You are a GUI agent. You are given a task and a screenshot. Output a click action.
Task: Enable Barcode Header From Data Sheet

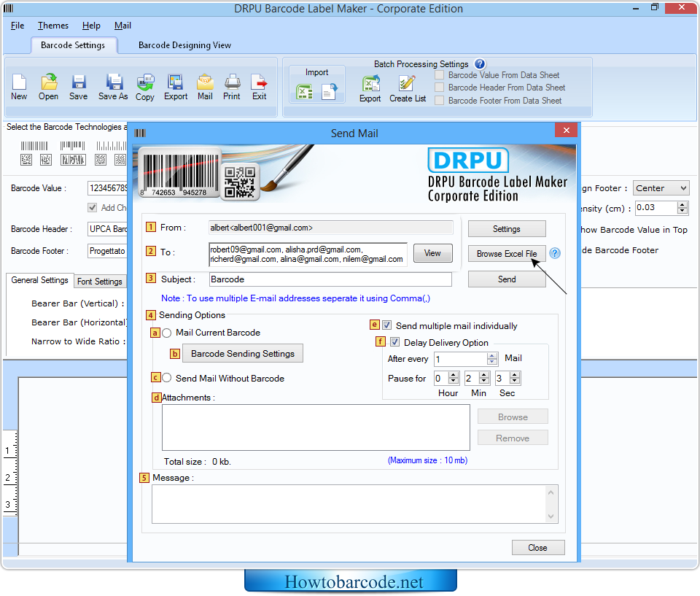click(439, 88)
